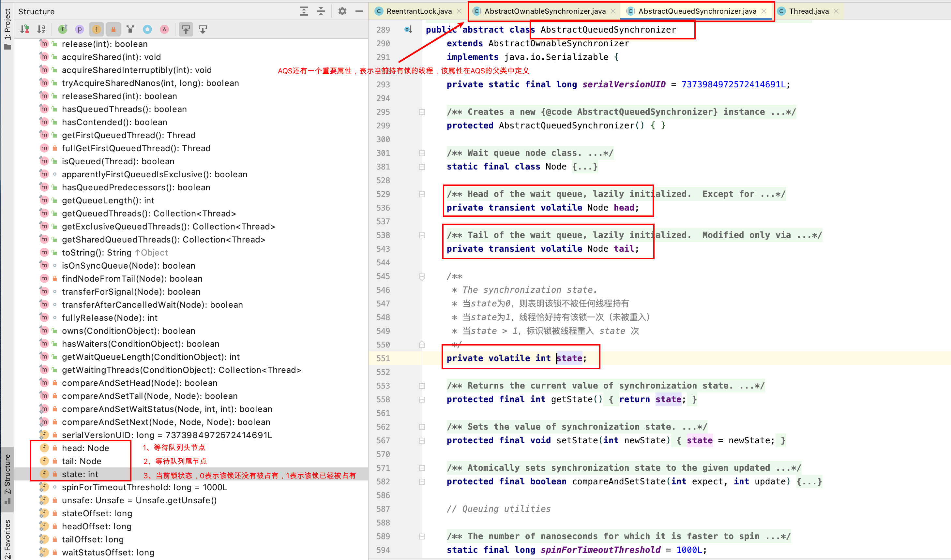The image size is (951, 560).
Task: Click Sort Alphabetically icon
Action: point(41,29)
